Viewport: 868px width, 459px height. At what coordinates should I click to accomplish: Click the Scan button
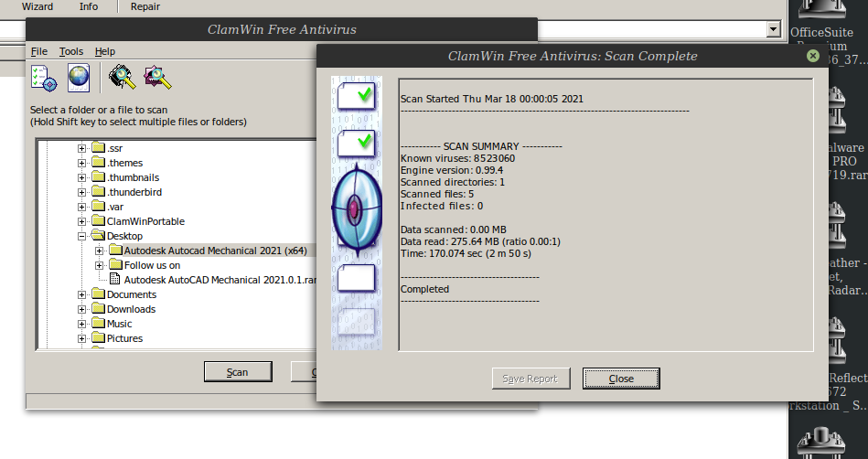pos(238,372)
